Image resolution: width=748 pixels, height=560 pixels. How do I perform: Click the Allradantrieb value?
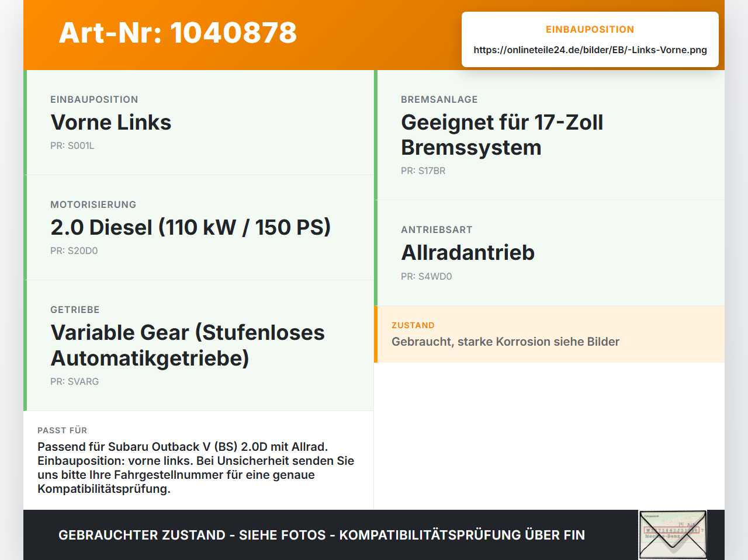click(468, 253)
